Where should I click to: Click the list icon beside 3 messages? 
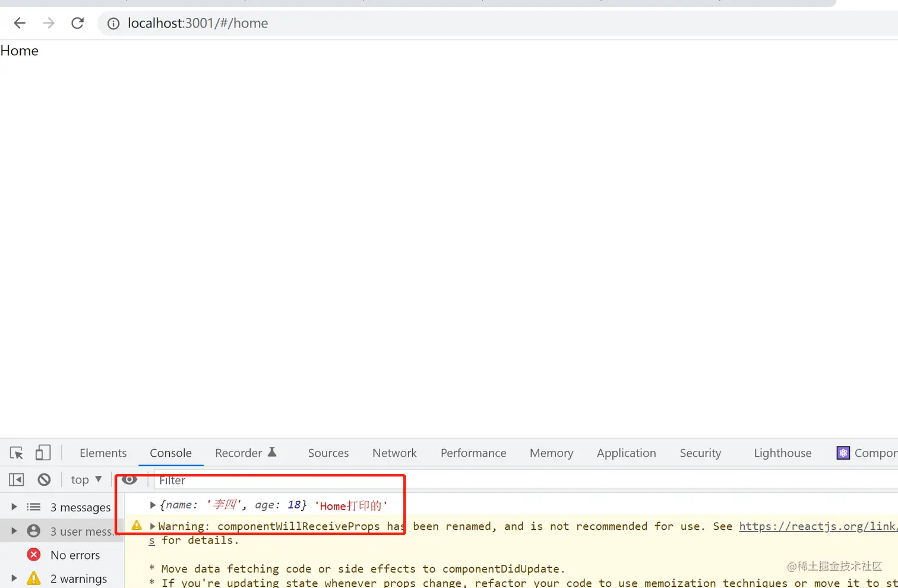point(34,507)
